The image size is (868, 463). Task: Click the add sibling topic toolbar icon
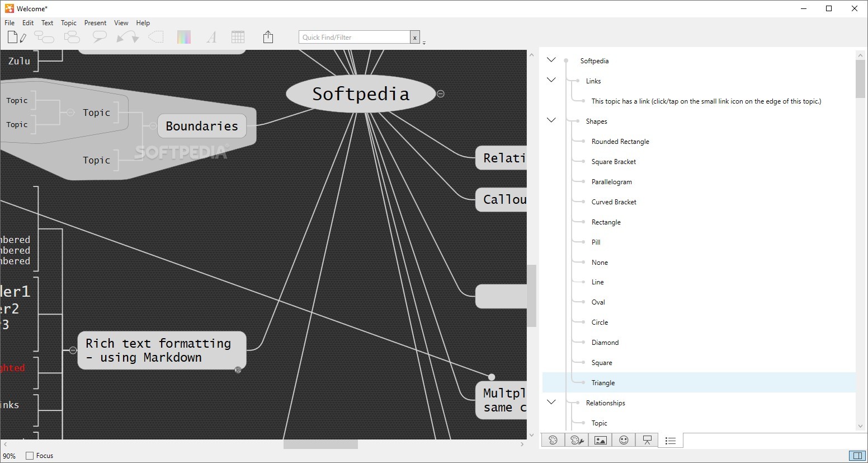click(x=72, y=37)
